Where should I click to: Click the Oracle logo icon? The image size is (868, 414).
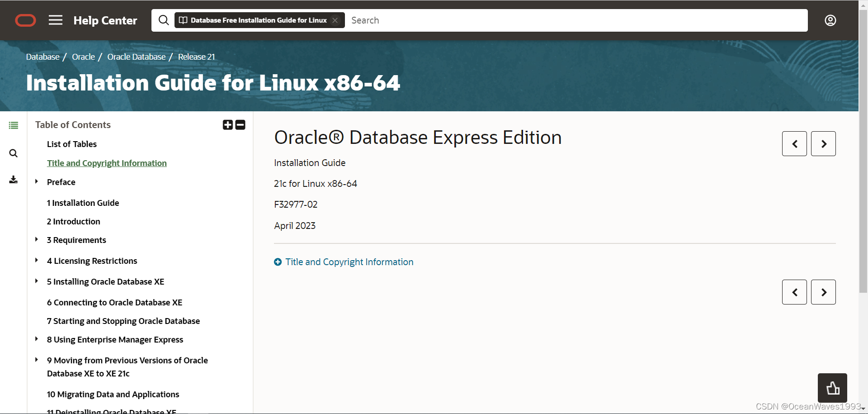coord(25,20)
